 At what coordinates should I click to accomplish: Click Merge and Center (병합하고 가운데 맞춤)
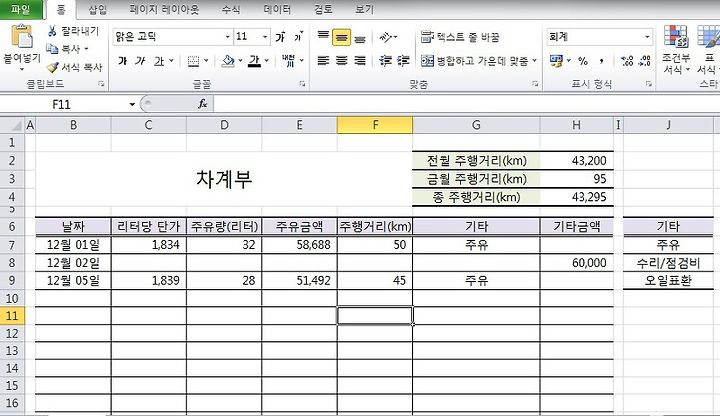475,61
